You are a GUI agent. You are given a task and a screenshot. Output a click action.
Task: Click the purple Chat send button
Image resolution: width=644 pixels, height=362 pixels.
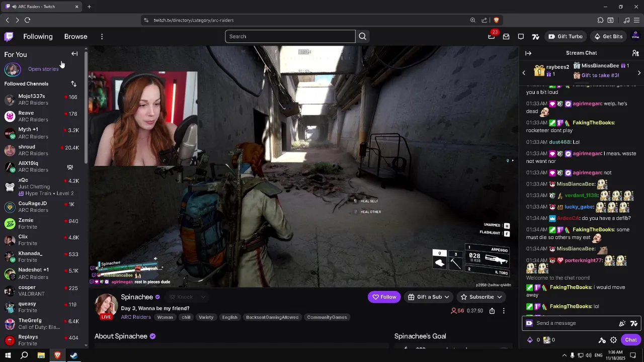pos(631,340)
